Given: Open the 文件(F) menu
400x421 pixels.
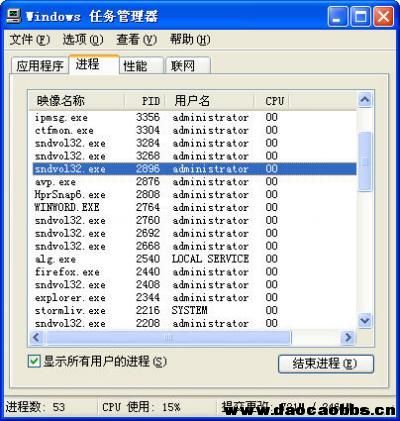Looking at the screenshot, I should point(30,40).
